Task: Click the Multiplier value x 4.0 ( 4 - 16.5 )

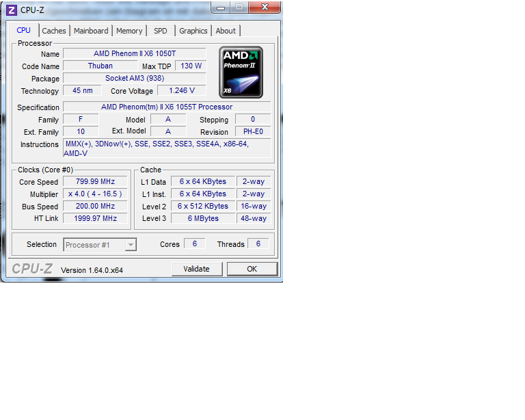Action: tap(95, 194)
